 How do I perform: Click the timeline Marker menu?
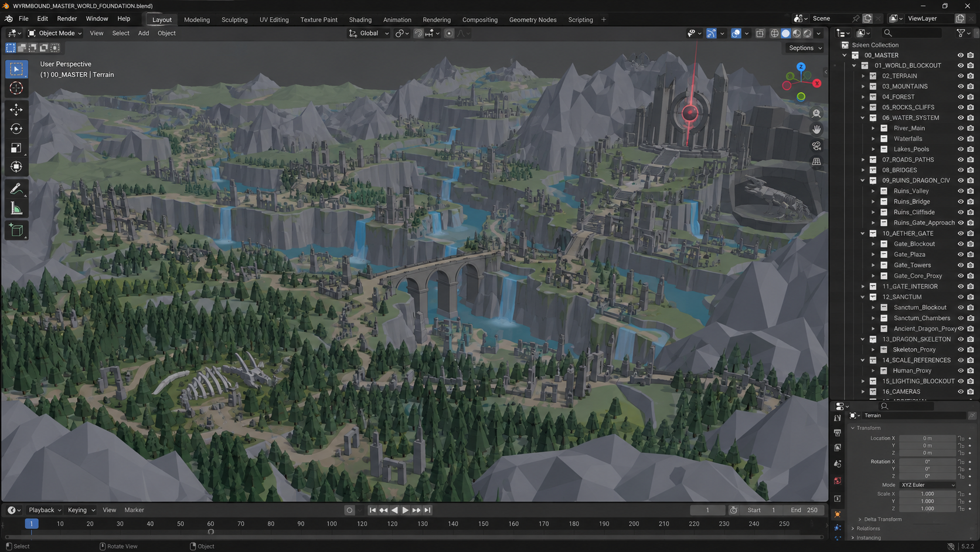[134, 510]
